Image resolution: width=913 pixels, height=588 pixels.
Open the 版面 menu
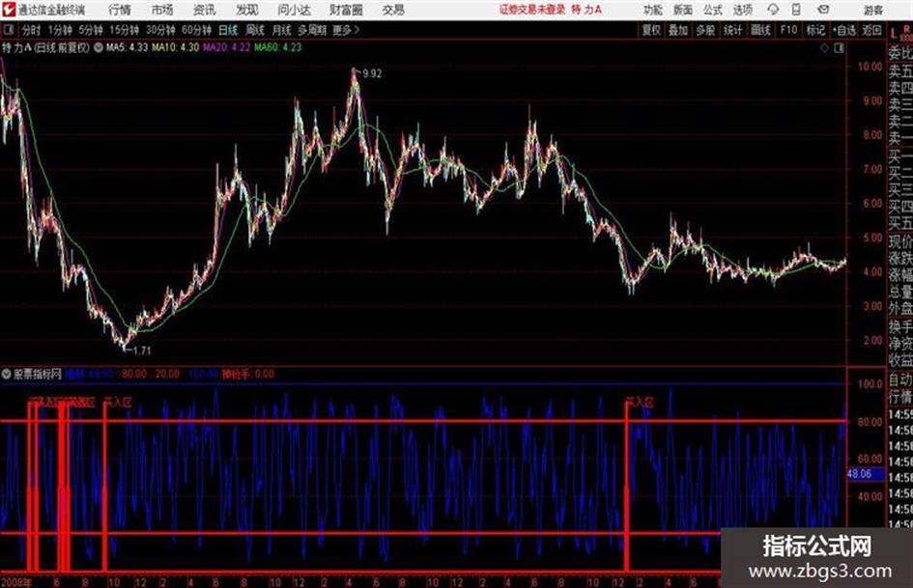[683, 10]
